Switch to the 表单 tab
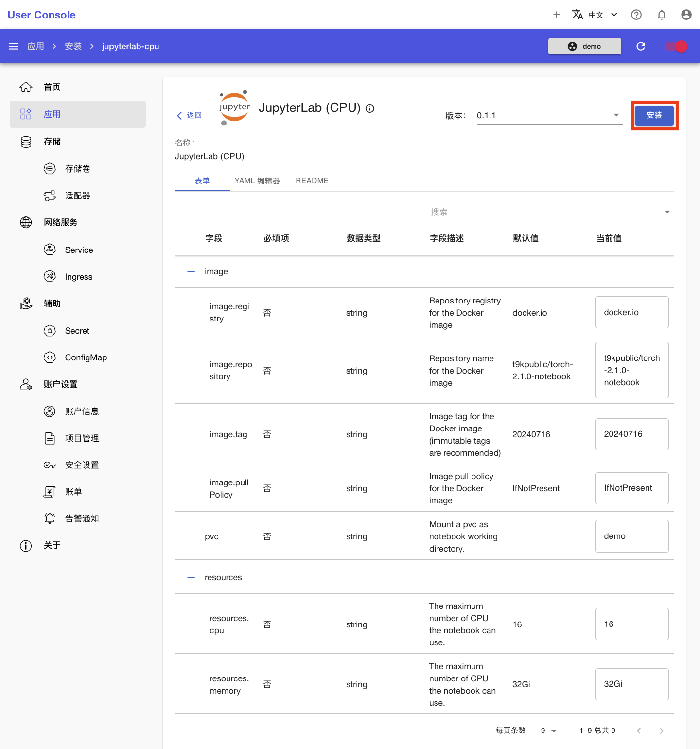Screen dimensions: 700x749 (x=202, y=181)
